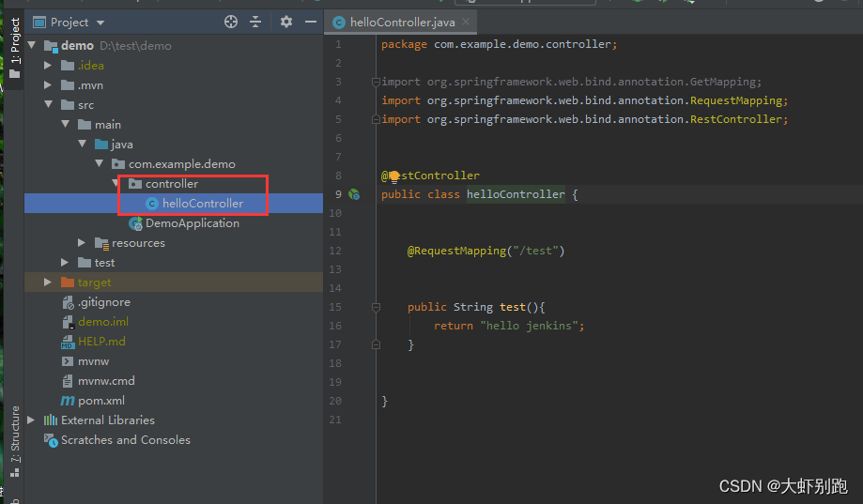Expand the target folder
863x504 pixels.
click(48, 283)
